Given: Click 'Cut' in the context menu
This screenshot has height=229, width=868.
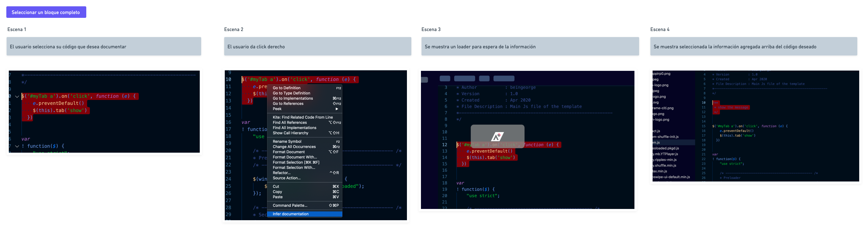Looking at the screenshot, I should point(305,186).
